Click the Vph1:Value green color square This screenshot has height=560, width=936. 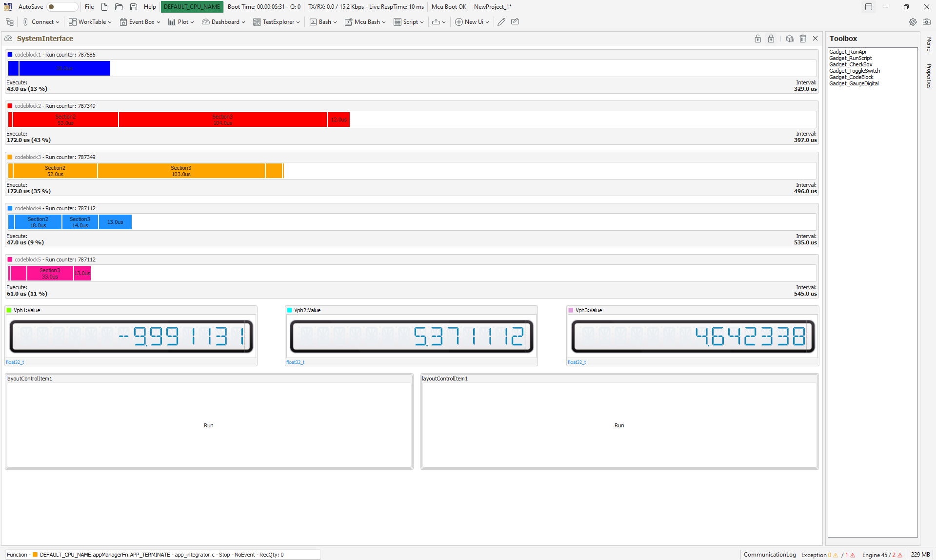pyautogui.click(x=9, y=310)
